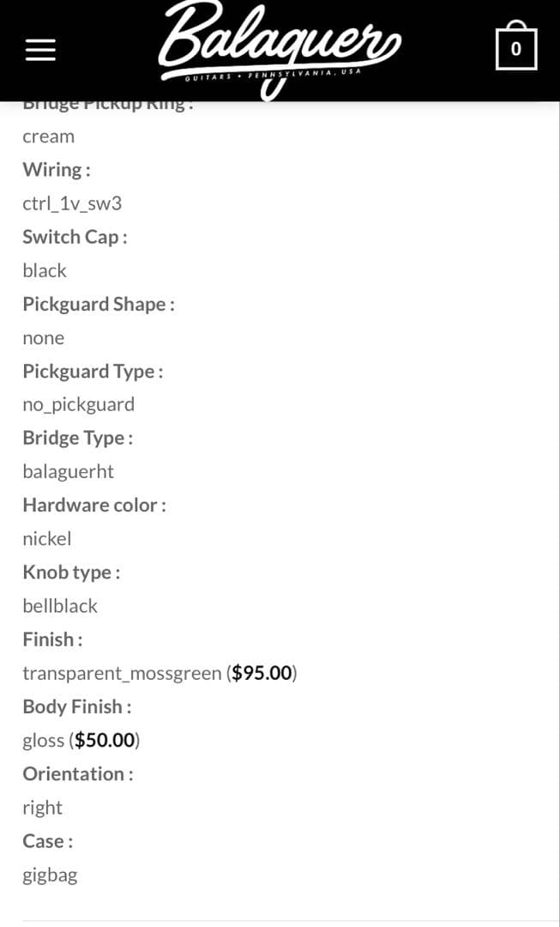This screenshot has width=560, height=927.
Task: Click the no_pickguard value text
Action: [x=78, y=404]
